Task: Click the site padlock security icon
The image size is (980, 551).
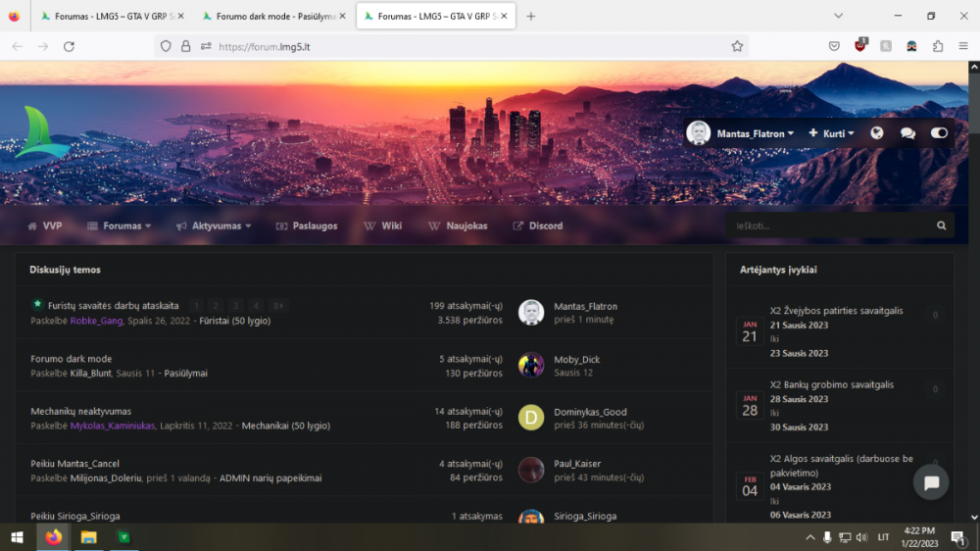Action: pos(185,46)
